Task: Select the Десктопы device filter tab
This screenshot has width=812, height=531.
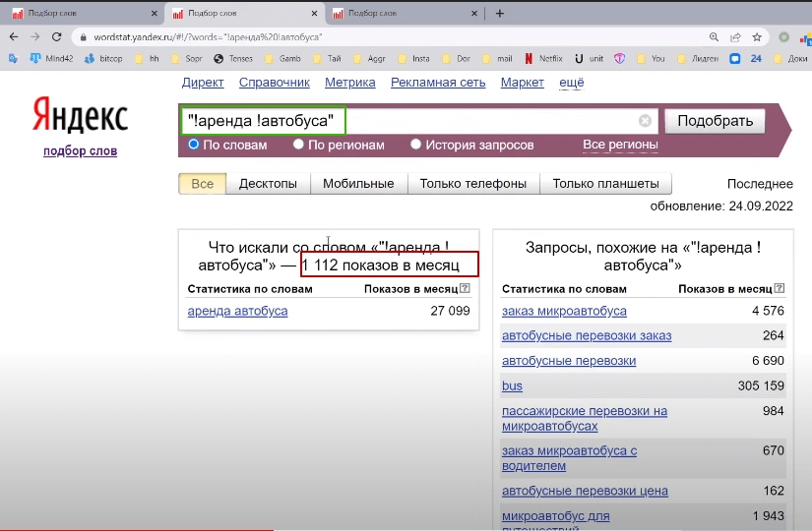Action: [x=268, y=184]
